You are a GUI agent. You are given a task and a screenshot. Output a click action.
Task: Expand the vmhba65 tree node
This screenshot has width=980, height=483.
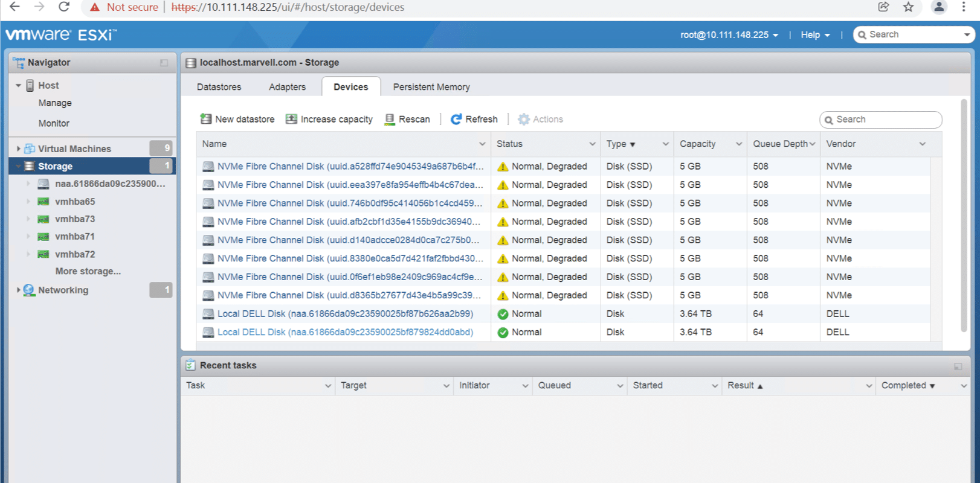[x=28, y=202]
